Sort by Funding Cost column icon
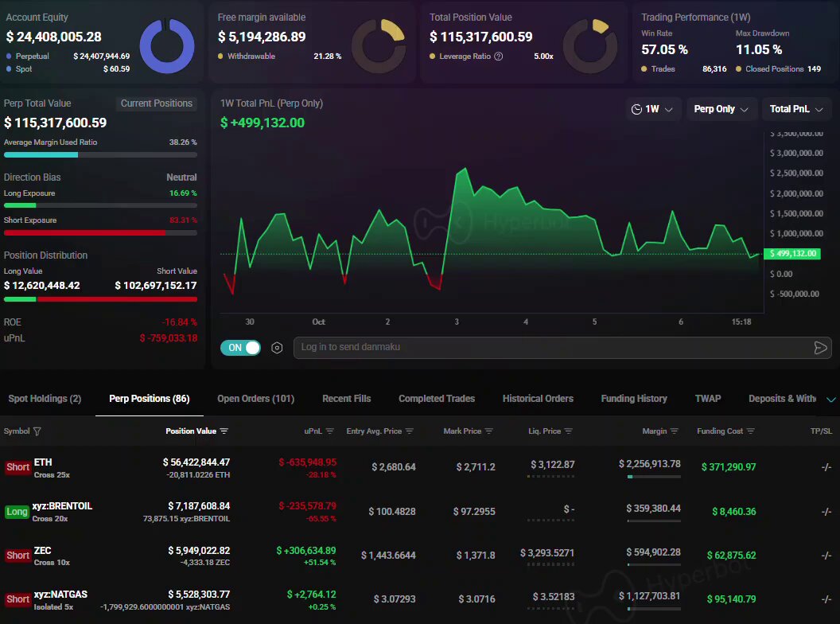Image resolution: width=840 pixels, height=624 pixels. point(751,431)
